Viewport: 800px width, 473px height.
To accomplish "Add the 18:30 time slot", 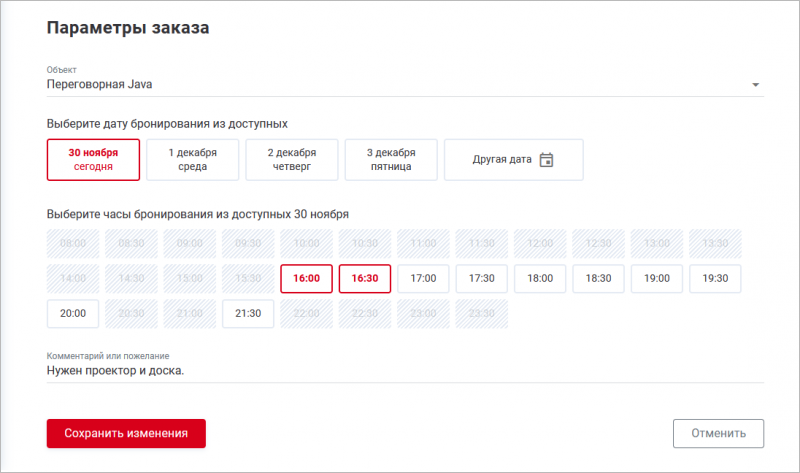I will [x=599, y=278].
